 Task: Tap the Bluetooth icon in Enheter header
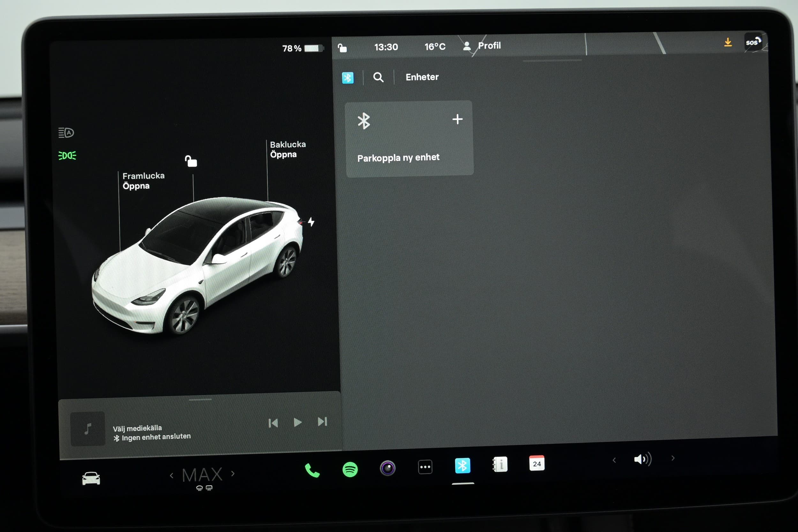point(347,78)
